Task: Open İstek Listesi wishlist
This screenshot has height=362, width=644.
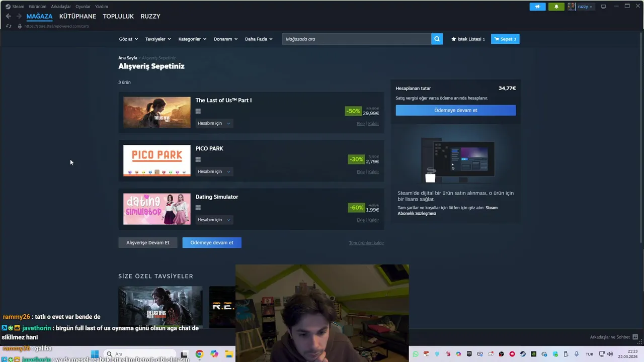Action: click(x=468, y=39)
